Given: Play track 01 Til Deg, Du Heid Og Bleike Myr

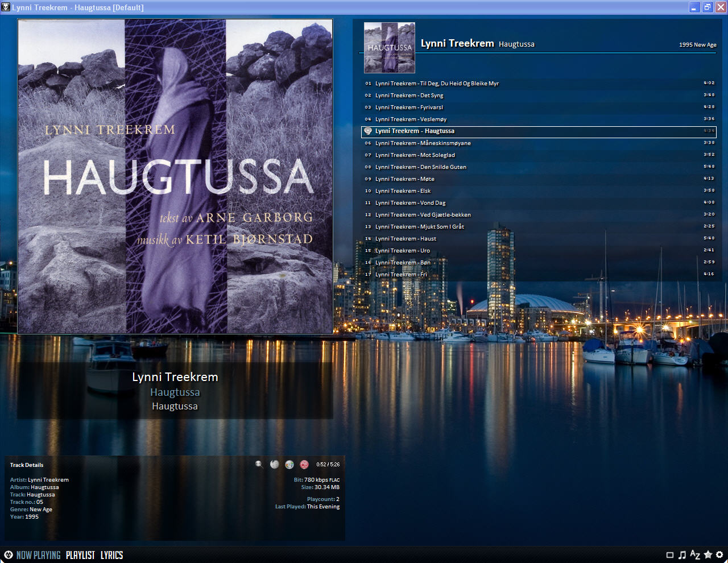Looking at the screenshot, I should [437, 84].
